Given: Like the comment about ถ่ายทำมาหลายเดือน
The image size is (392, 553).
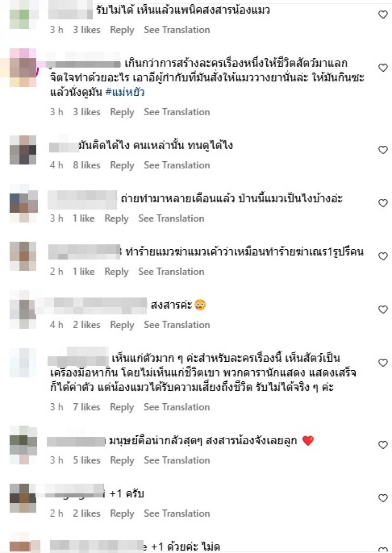Looking at the screenshot, I should pos(383,203).
